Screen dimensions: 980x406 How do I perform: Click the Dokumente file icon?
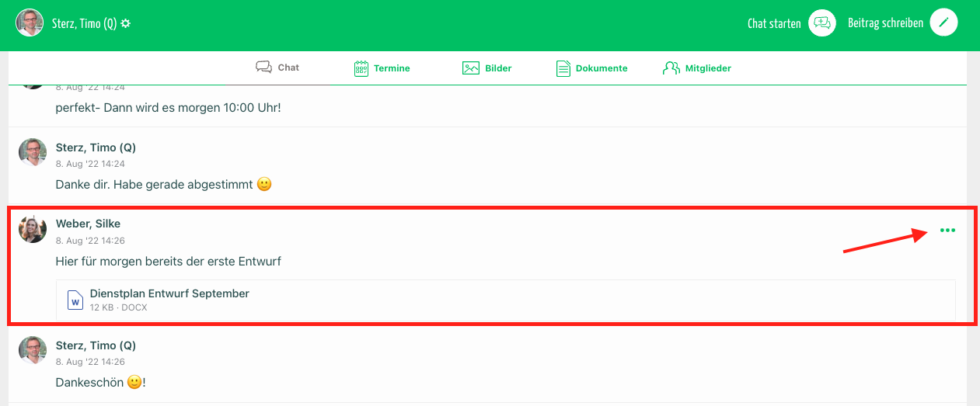(563, 68)
